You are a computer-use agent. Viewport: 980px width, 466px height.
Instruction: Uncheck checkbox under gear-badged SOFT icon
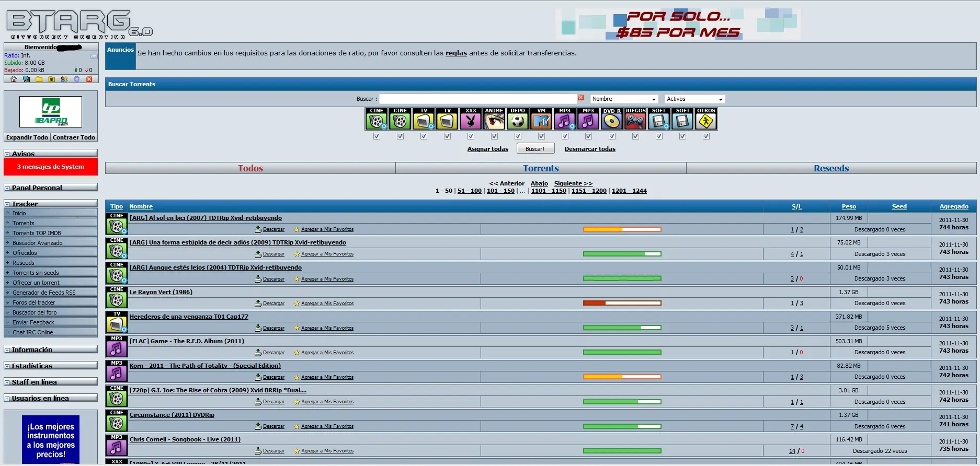click(x=659, y=136)
